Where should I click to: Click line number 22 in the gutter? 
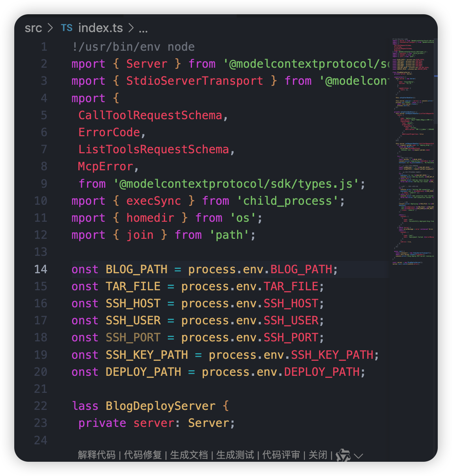(x=41, y=406)
